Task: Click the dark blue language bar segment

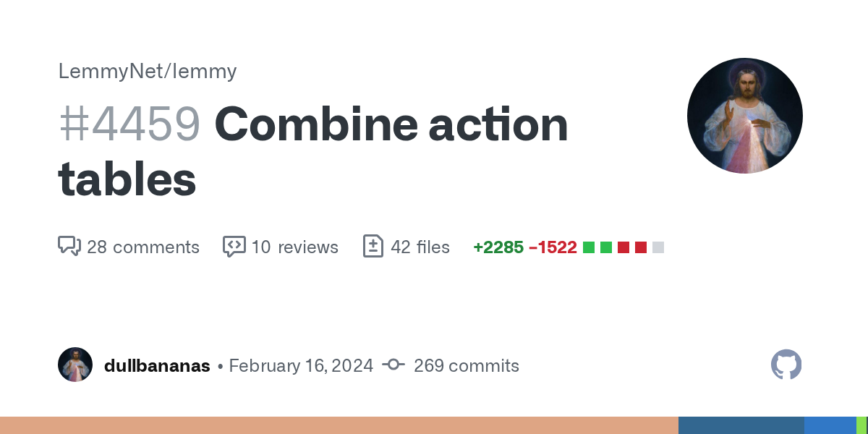Action: point(741,425)
